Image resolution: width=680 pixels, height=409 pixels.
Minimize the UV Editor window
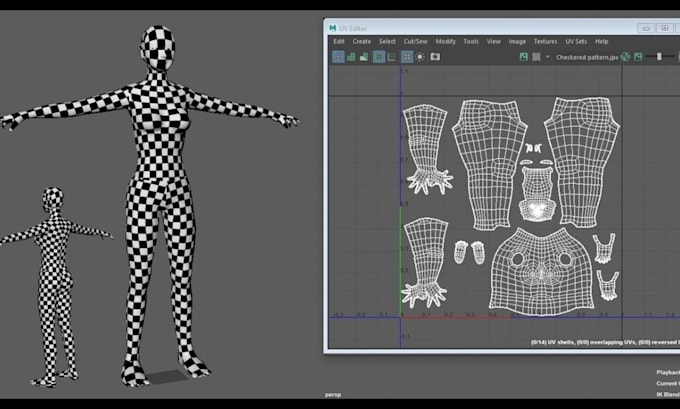pyautogui.click(x=646, y=28)
